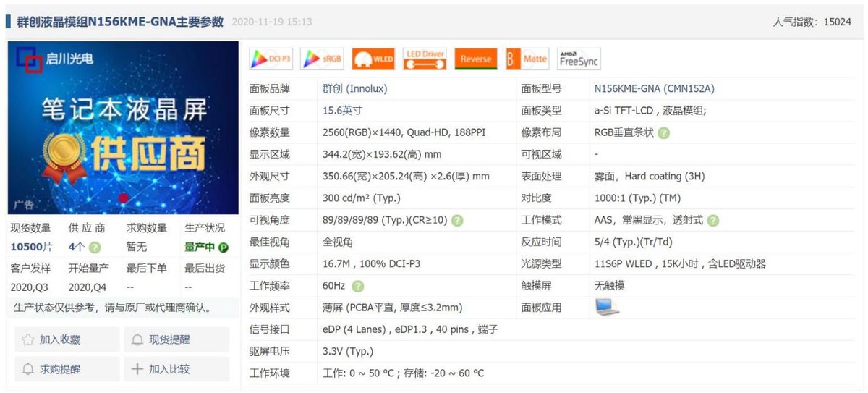The height and width of the screenshot is (393, 868).
Task: Click the working environment temperature value
Action: point(403,373)
